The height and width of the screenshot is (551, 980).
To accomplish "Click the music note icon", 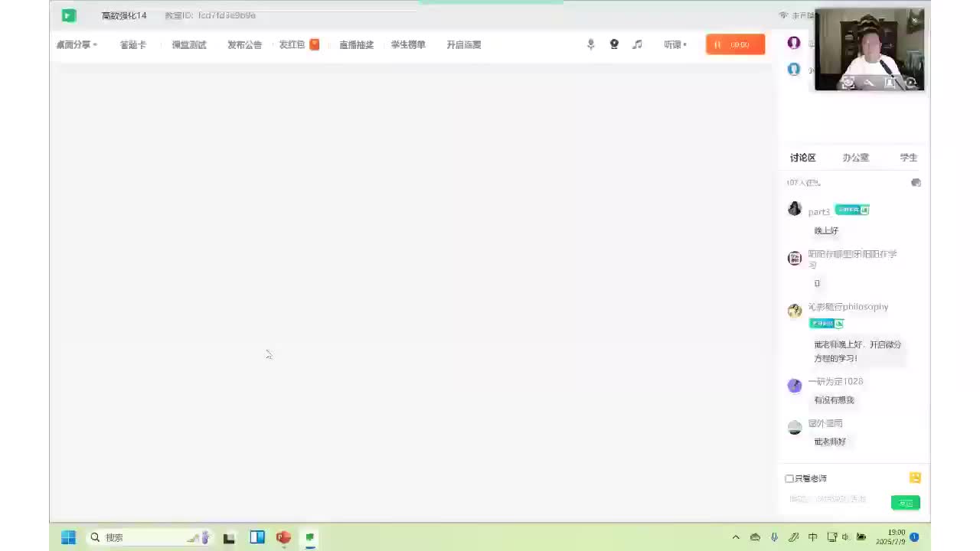I will point(637,44).
